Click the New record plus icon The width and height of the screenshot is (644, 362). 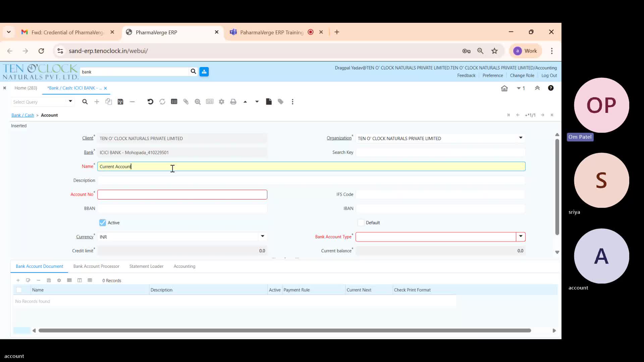[x=97, y=102]
